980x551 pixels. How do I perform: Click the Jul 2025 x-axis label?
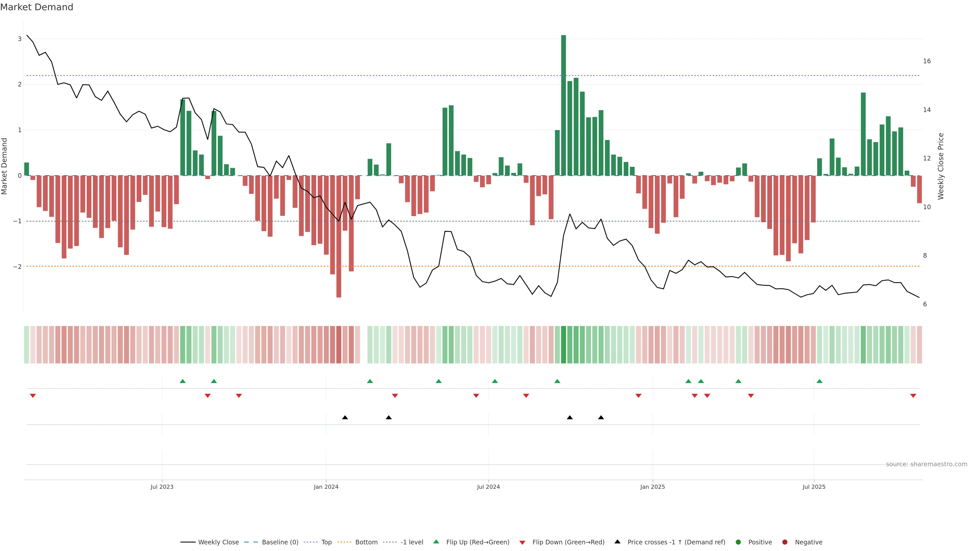tap(814, 487)
